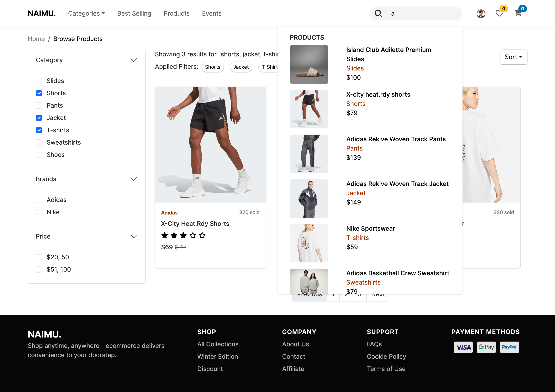The width and height of the screenshot is (555, 392).
Task: Rate X-City shorts five stars
Action: (x=202, y=235)
